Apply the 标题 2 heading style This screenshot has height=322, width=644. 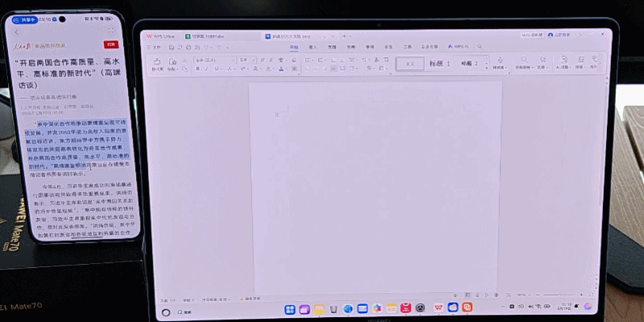pyautogui.click(x=469, y=64)
